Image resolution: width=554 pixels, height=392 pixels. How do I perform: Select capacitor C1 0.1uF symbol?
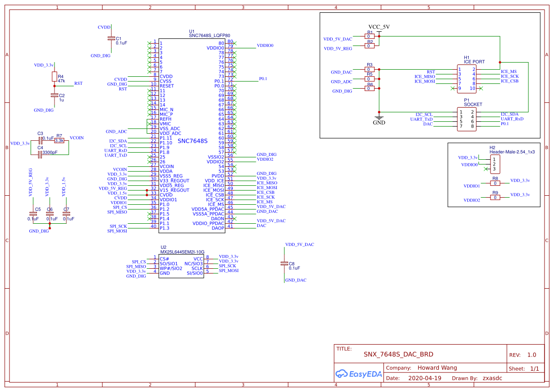pos(112,39)
